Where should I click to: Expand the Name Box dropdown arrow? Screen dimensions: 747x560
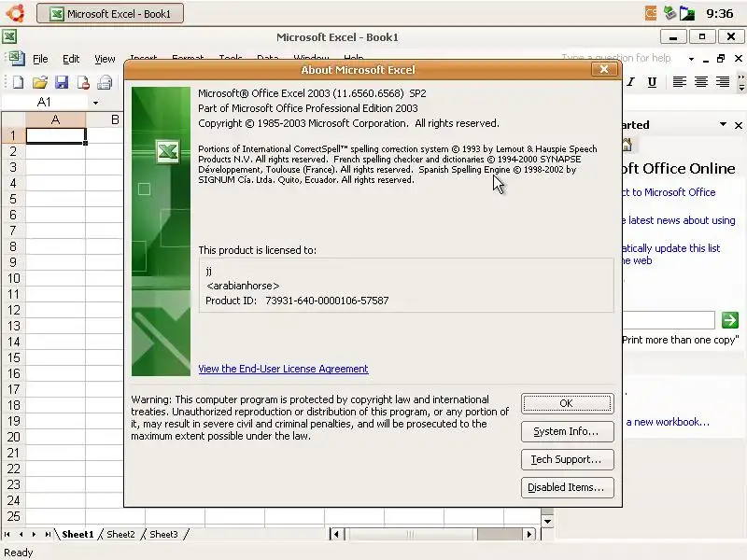coord(95,103)
